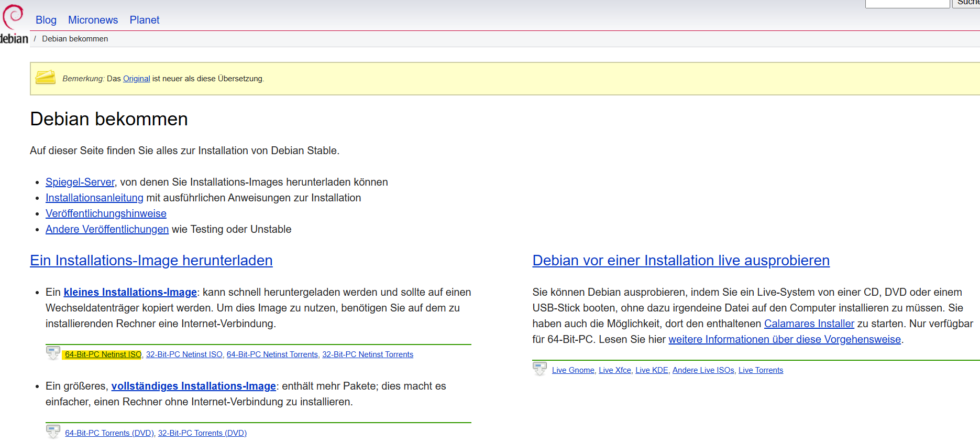Download the 64-Bit-PC Netinst ISO
The image size is (980, 441).
click(x=103, y=354)
